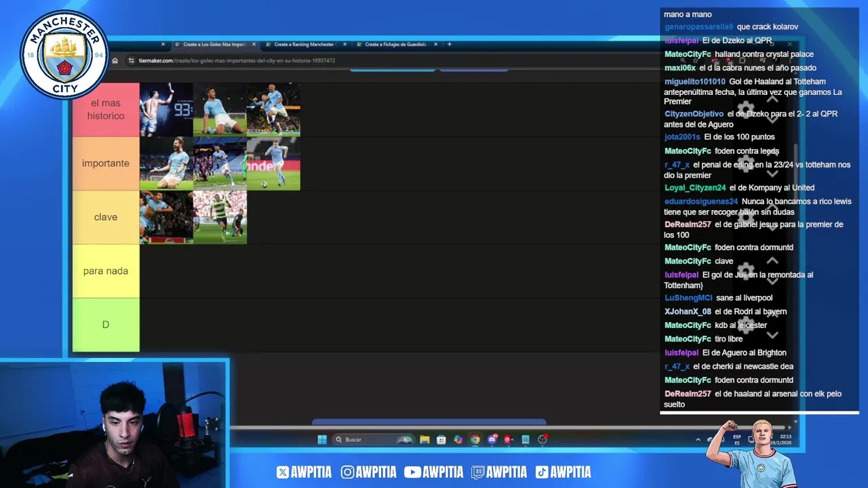This screenshot has height=488, width=868.
Task: Click the green 'D' tier label
Action: click(x=106, y=325)
